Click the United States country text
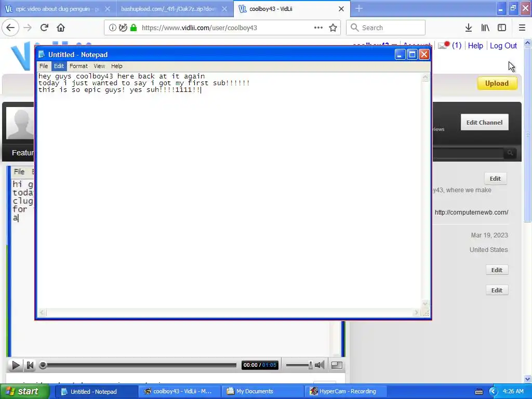Viewport: 532px width, 399px height. tap(488, 250)
